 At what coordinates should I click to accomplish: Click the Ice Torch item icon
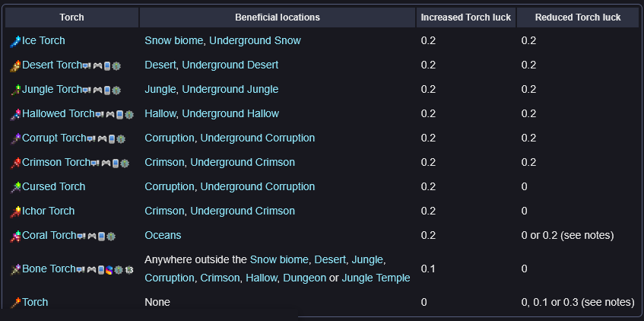[x=15, y=41]
